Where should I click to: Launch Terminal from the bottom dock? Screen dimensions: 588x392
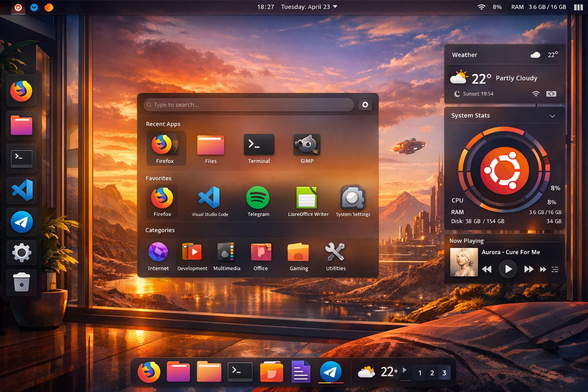tap(240, 372)
